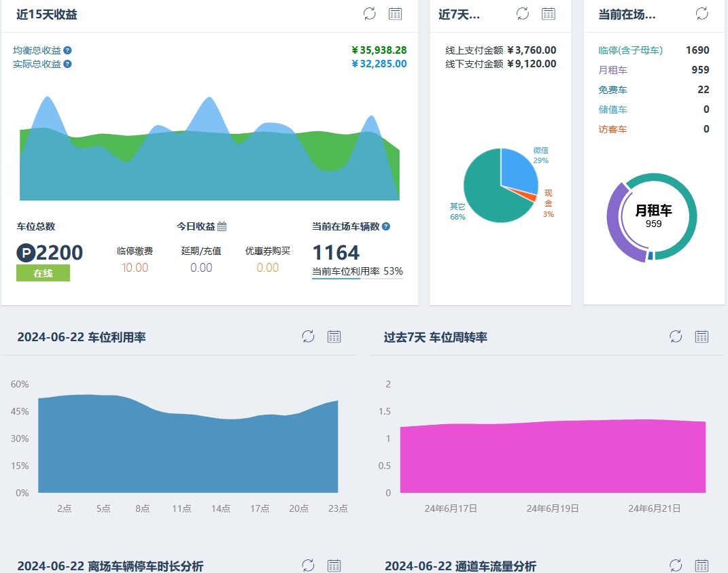
Task: Click the purple segment of donut chart
Action: (x=615, y=224)
